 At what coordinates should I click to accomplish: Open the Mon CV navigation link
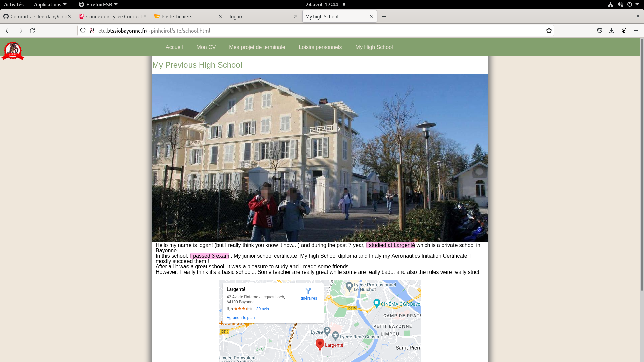[206, 47]
